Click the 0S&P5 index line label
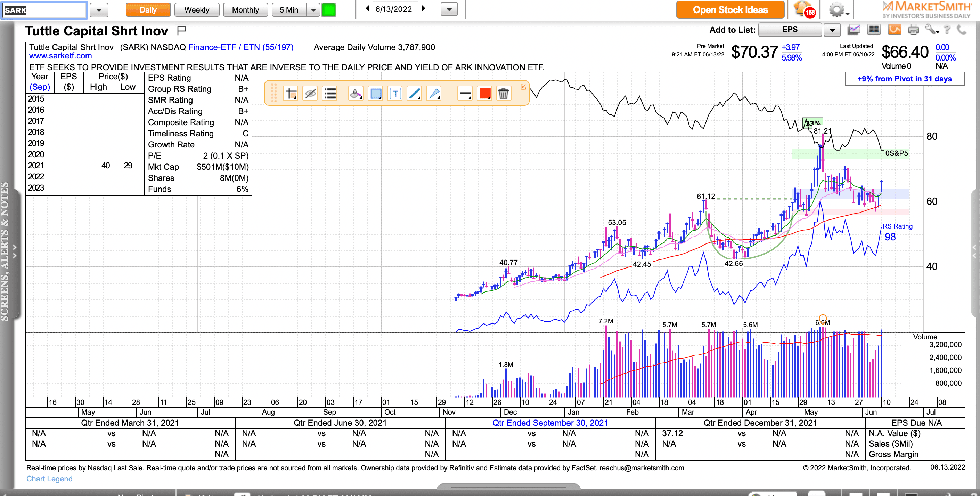Image resolution: width=980 pixels, height=496 pixels. tap(896, 153)
